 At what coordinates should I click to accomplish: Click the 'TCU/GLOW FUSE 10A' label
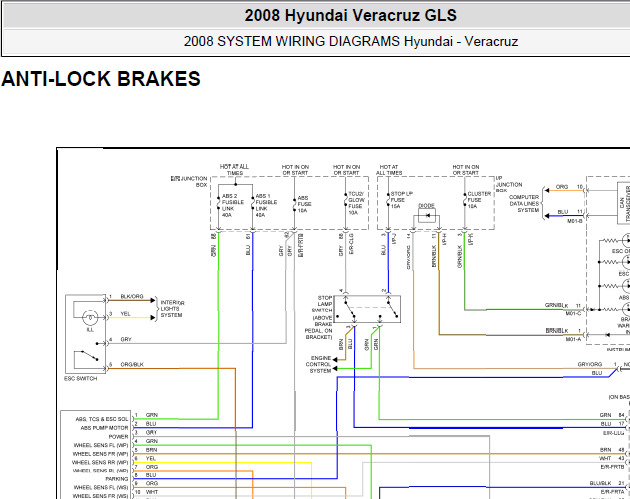356,203
